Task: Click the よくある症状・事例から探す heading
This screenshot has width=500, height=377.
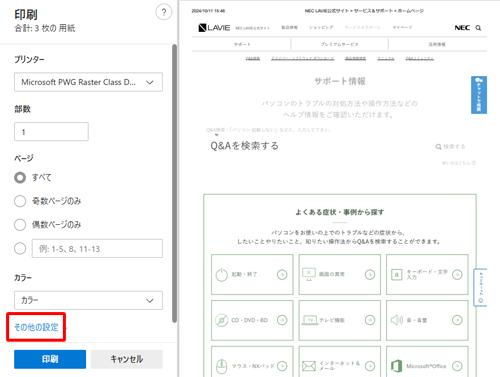Action: point(340,212)
